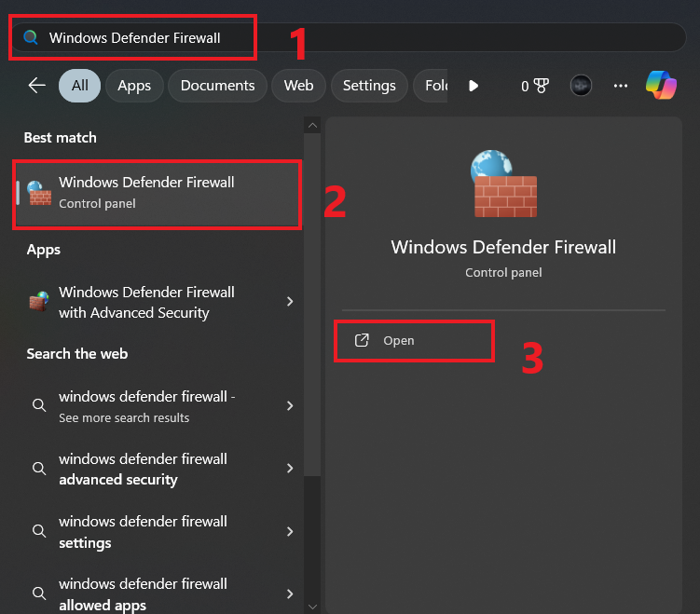Click the 'Best match' section heading
This screenshot has width=700, height=614.
[x=61, y=138]
